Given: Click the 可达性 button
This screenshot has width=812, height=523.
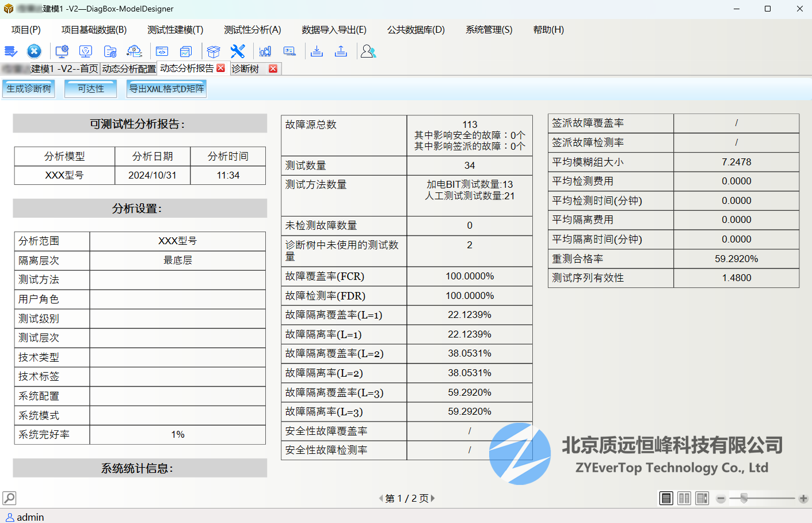Looking at the screenshot, I should click(91, 89).
